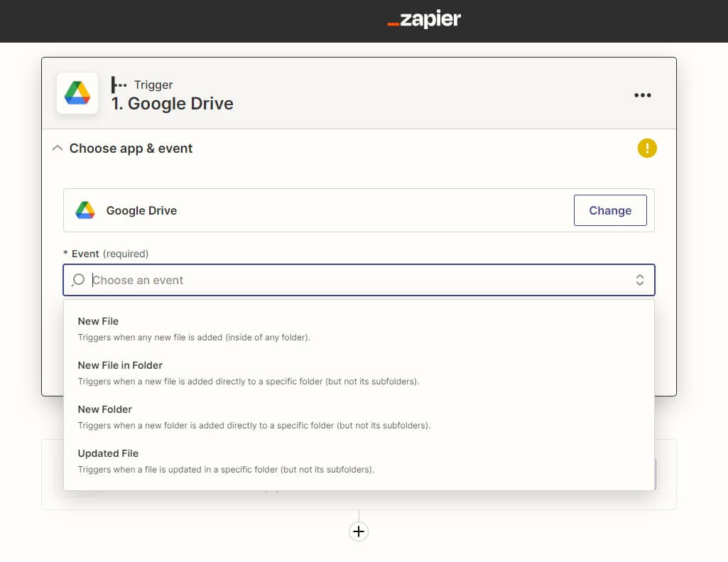This screenshot has height=562, width=728.
Task: Click the 1. Google Drive step title
Action: tap(173, 104)
